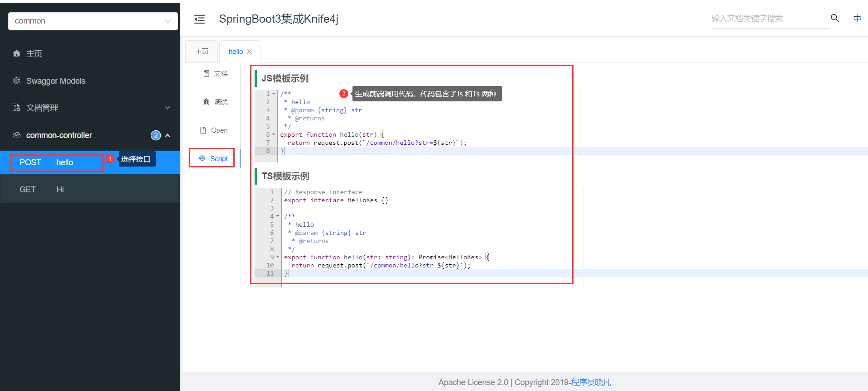The width and height of the screenshot is (868, 391).
Task: Click the Script code icon
Action: coord(203,158)
